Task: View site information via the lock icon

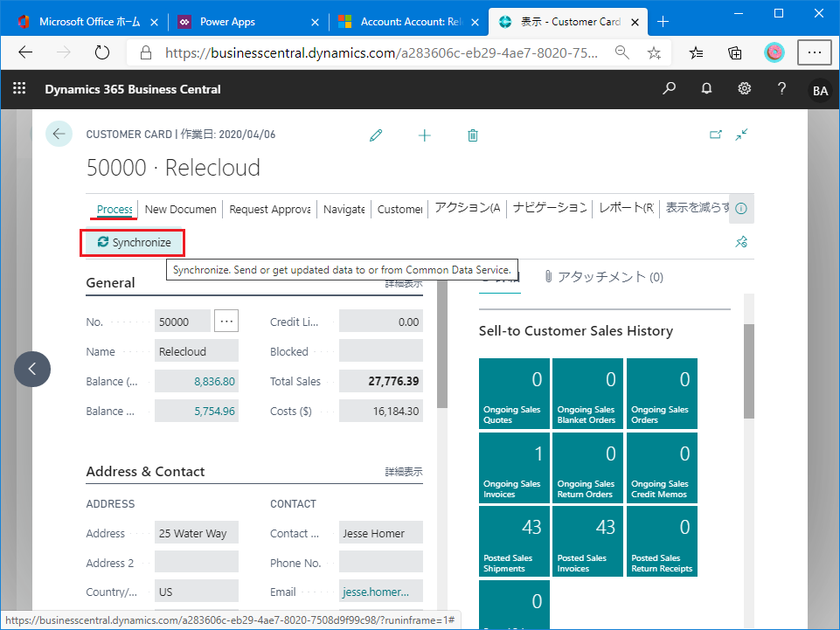Action: (146, 52)
